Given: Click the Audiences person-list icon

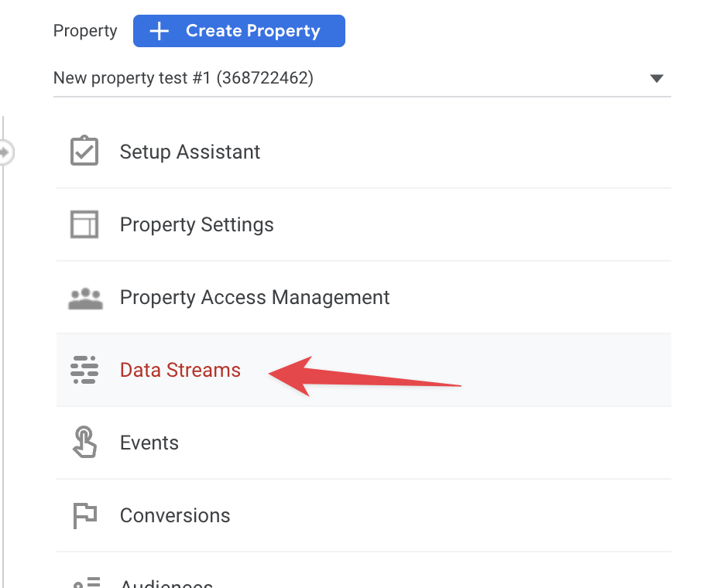Looking at the screenshot, I should coord(87,583).
